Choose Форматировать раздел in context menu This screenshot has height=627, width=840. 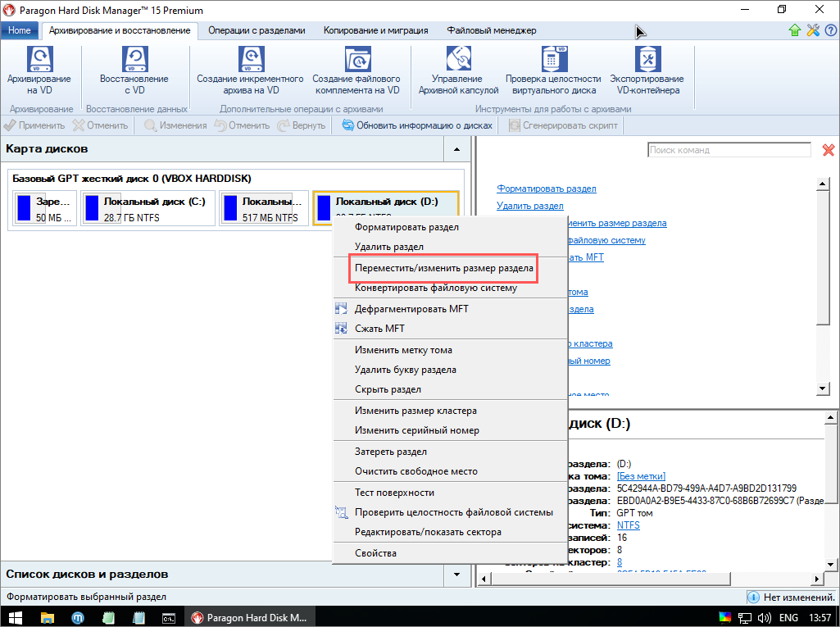(450, 227)
